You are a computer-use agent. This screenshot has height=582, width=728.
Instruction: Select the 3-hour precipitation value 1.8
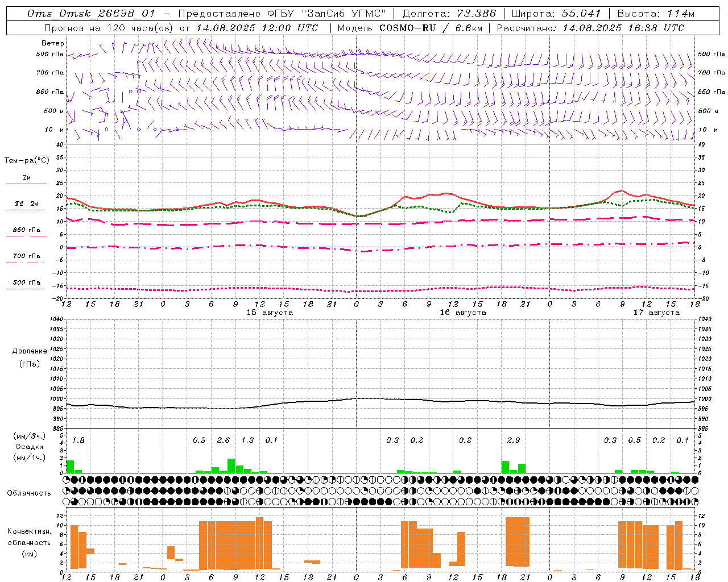click(x=78, y=440)
